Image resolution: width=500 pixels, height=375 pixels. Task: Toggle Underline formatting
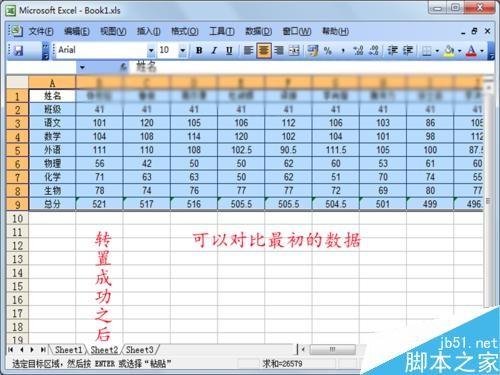pos(229,51)
